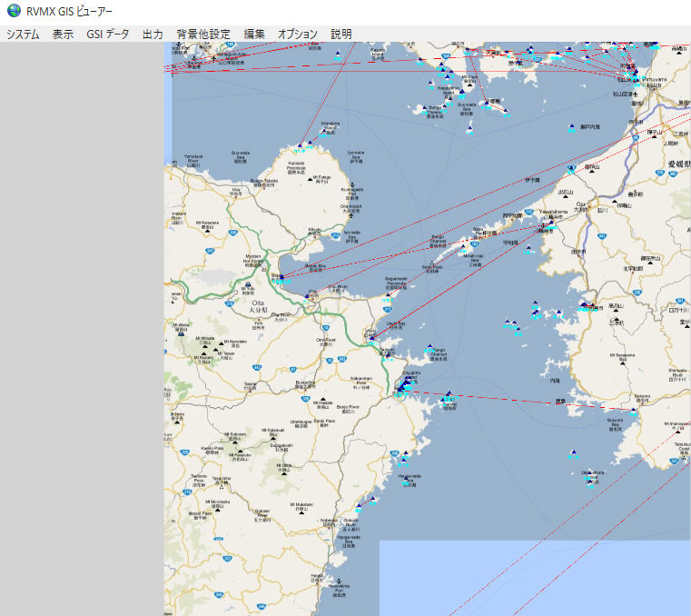Open the 出力 menu

(x=153, y=35)
